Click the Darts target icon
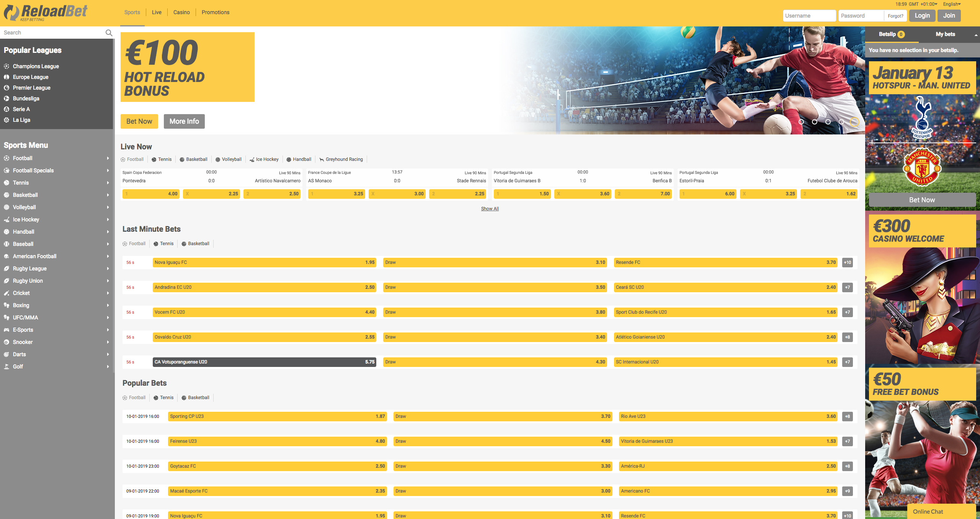980x519 pixels. [x=7, y=354]
